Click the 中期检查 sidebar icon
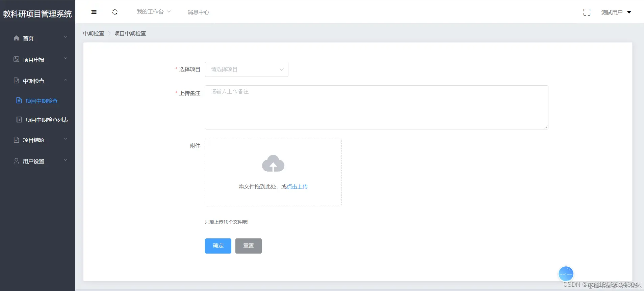The height and width of the screenshot is (291, 644). point(16,81)
